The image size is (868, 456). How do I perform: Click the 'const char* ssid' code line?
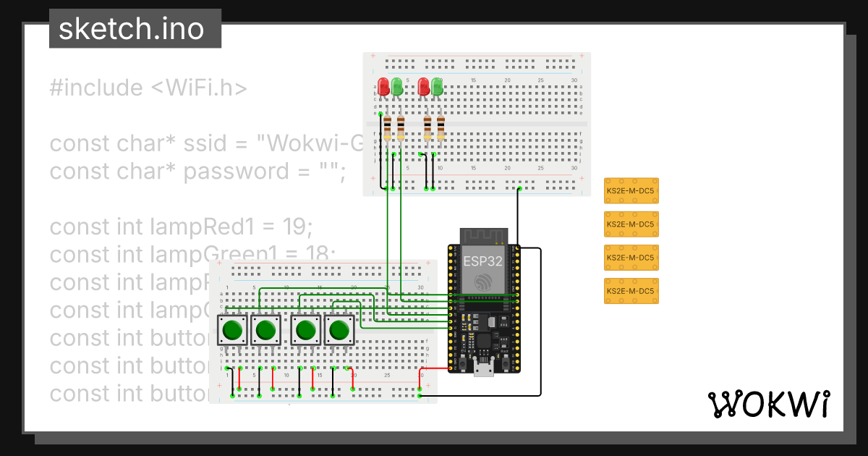pos(206,143)
